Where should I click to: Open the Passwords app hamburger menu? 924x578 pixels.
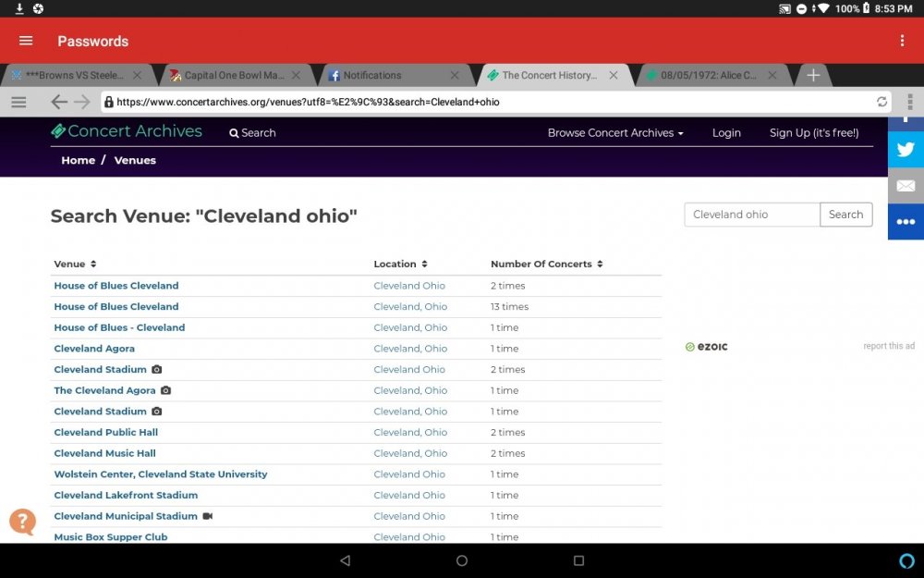point(26,41)
